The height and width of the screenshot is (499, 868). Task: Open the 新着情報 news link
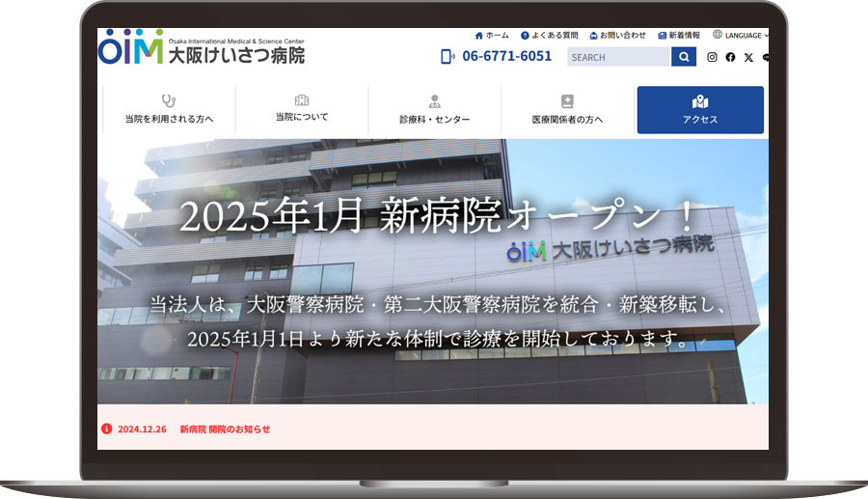click(679, 36)
